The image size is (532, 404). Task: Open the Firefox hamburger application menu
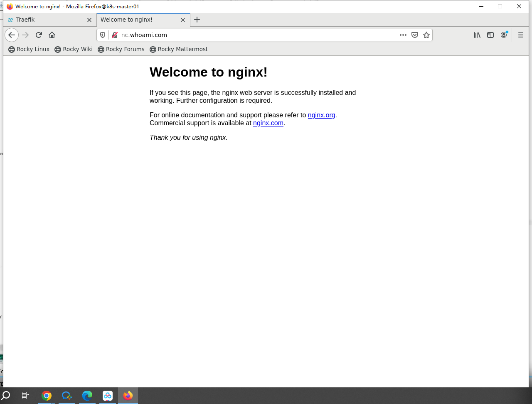click(521, 35)
